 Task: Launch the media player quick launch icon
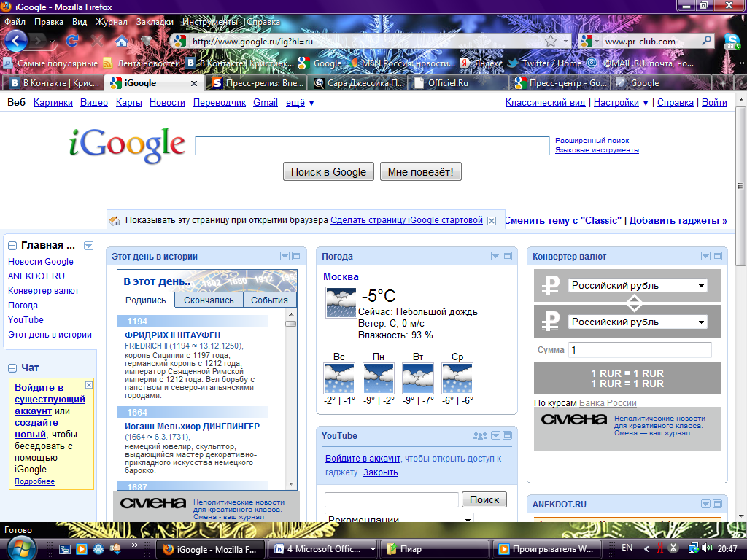82,549
